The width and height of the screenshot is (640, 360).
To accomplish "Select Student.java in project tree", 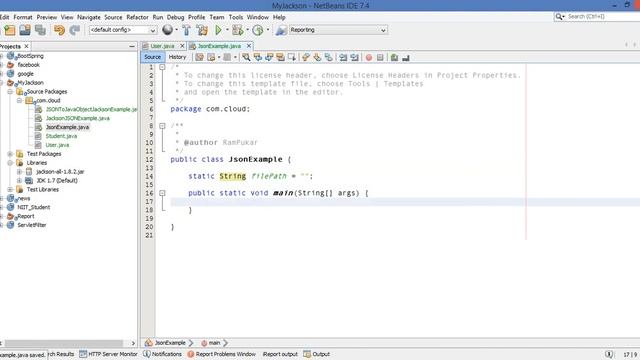I will click(61, 136).
